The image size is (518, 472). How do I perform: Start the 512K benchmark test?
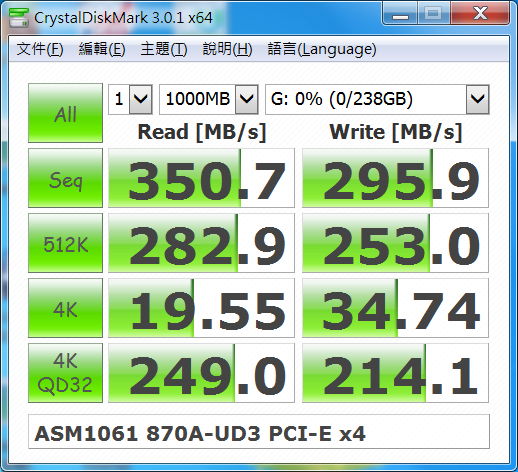[65, 243]
